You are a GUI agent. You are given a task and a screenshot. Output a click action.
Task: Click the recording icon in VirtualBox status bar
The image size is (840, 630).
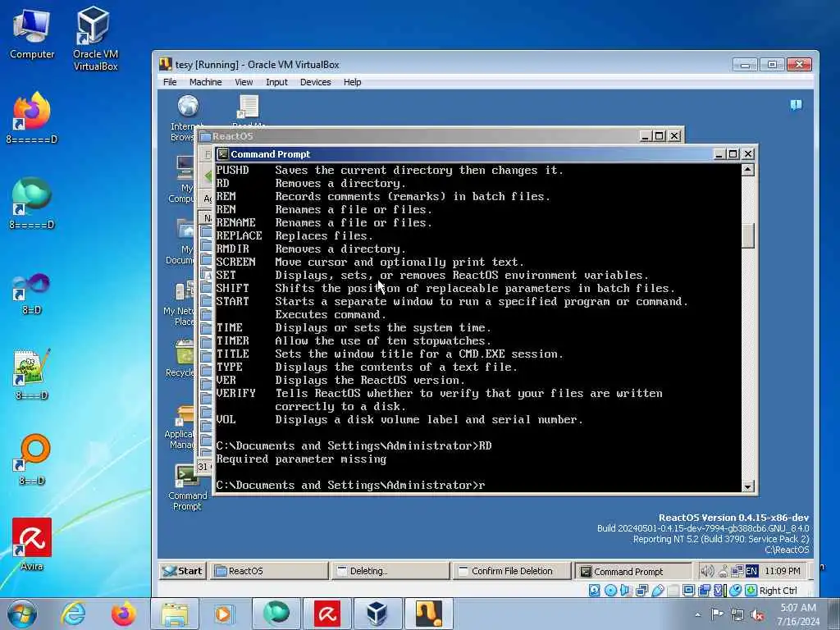(704, 591)
